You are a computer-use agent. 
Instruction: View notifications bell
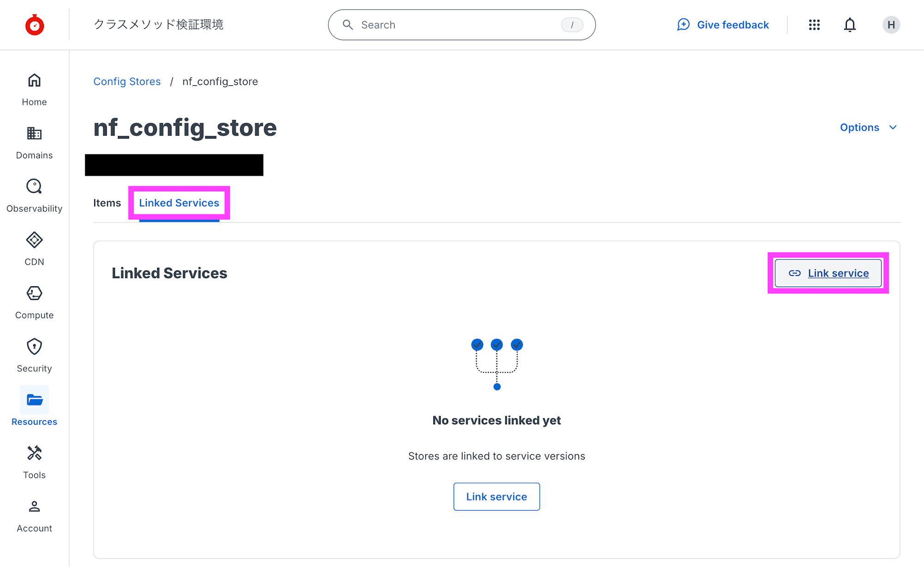(x=850, y=25)
